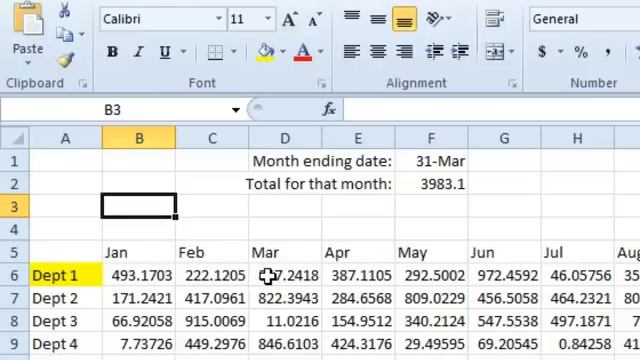This screenshot has width=640, height=360.
Task: Expand Copy options arrow
Action: click(82, 34)
